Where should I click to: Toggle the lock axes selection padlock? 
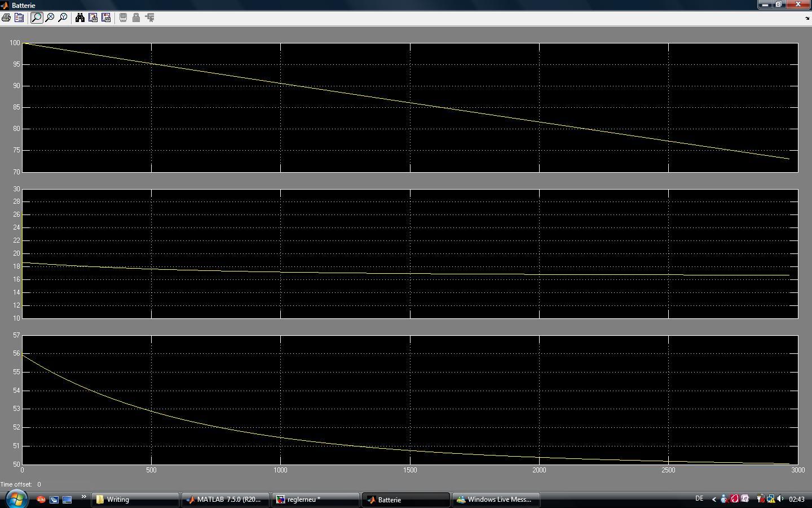pos(136,18)
